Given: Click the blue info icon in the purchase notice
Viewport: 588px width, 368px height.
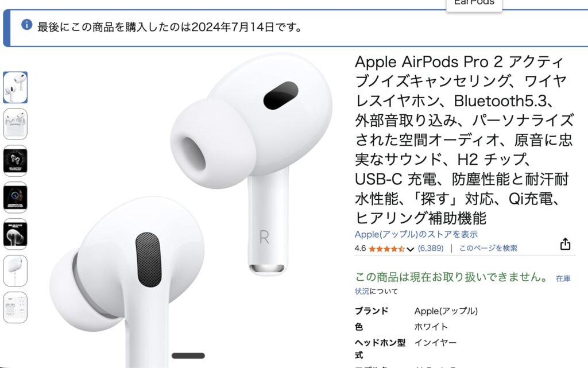Looking at the screenshot, I should pos(26,25).
